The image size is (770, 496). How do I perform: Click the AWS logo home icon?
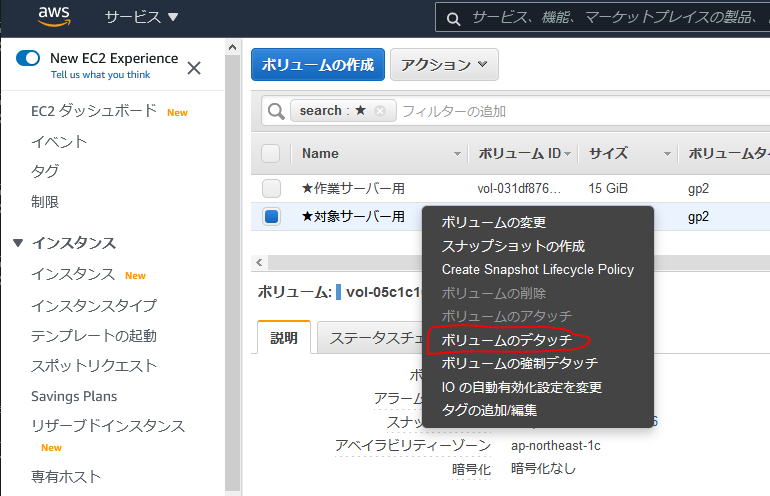pyautogui.click(x=54, y=17)
